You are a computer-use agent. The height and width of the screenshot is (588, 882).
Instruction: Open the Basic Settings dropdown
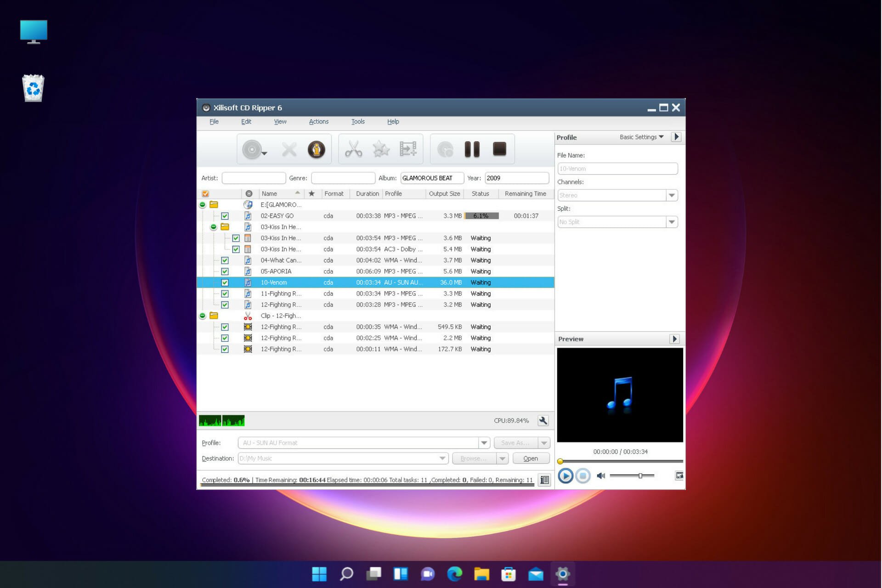[x=641, y=137]
